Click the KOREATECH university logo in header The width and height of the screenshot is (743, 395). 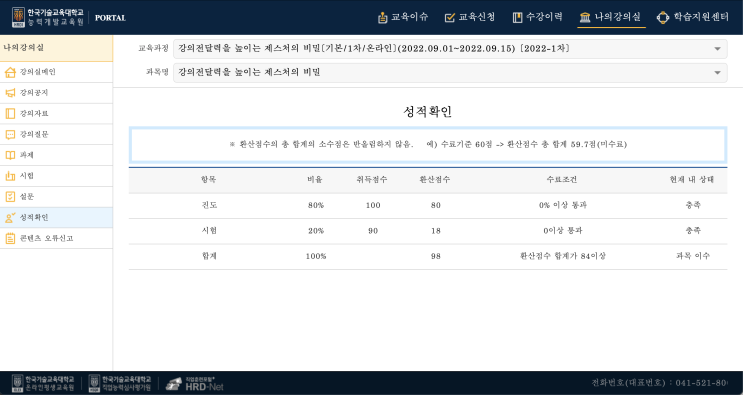(47, 18)
